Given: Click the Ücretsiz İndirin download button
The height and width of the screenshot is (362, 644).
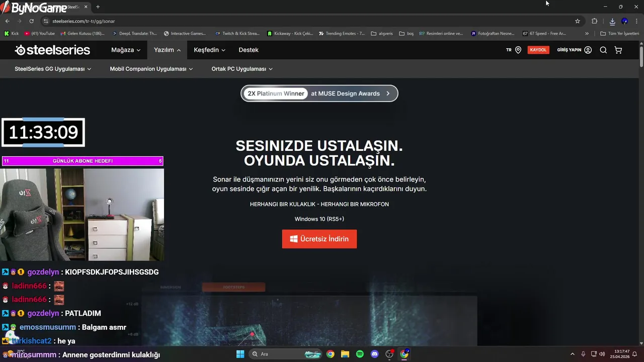Looking at the screenshot, I should click(x=319, y=239).
